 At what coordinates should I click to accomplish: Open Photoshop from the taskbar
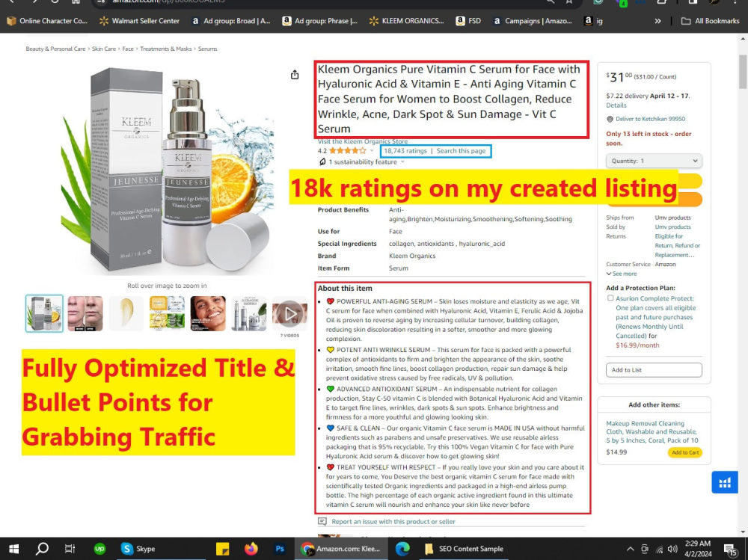280,549
